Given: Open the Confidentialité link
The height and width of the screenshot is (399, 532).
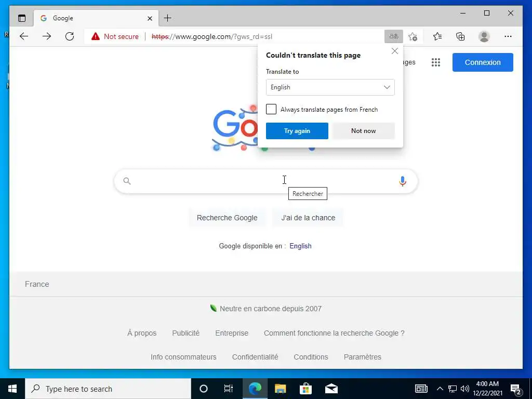Looking at the screenshot, I should (255, 357).
